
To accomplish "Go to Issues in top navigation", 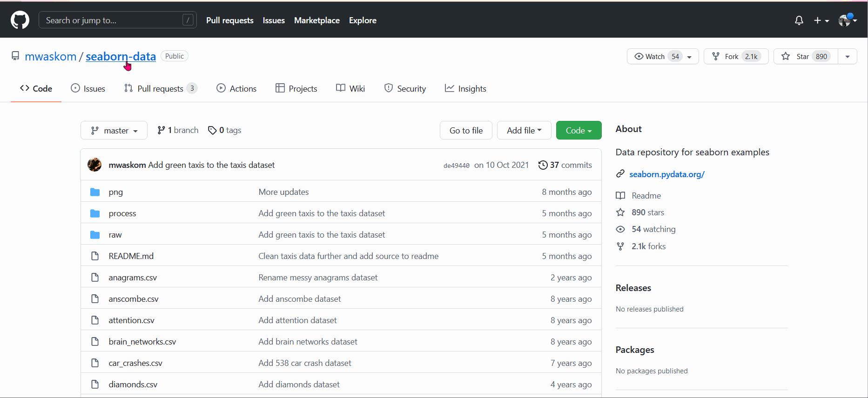I will pyautogui.click(x=274, y=20).
